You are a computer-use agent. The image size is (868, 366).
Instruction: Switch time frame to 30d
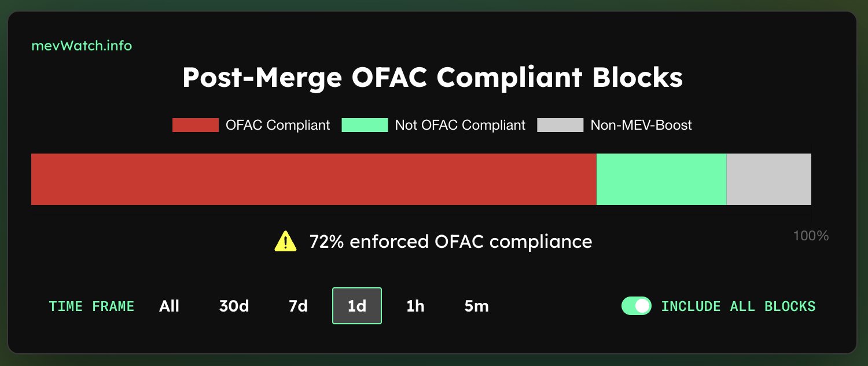(x=234, y=306)
